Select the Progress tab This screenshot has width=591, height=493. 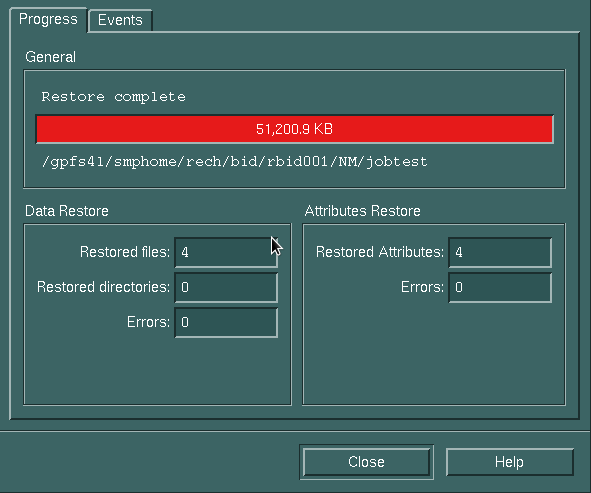click(x=48, y=19)
